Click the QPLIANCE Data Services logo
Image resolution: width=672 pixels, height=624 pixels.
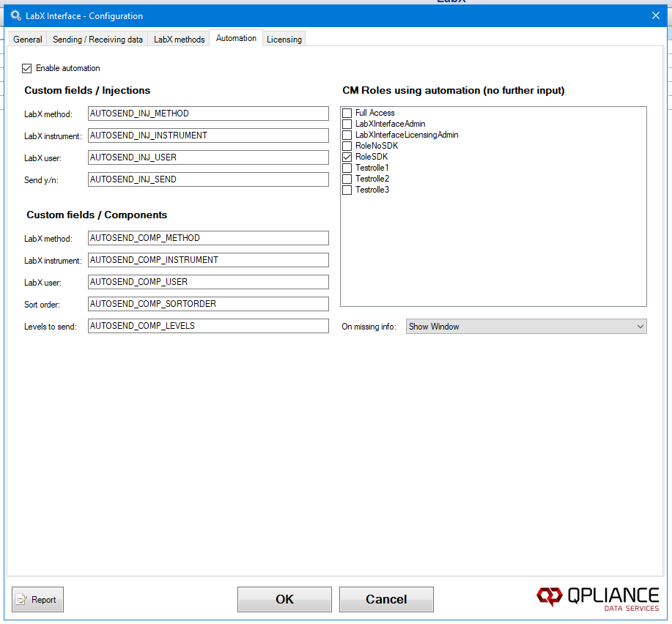[x=597, y=598]
